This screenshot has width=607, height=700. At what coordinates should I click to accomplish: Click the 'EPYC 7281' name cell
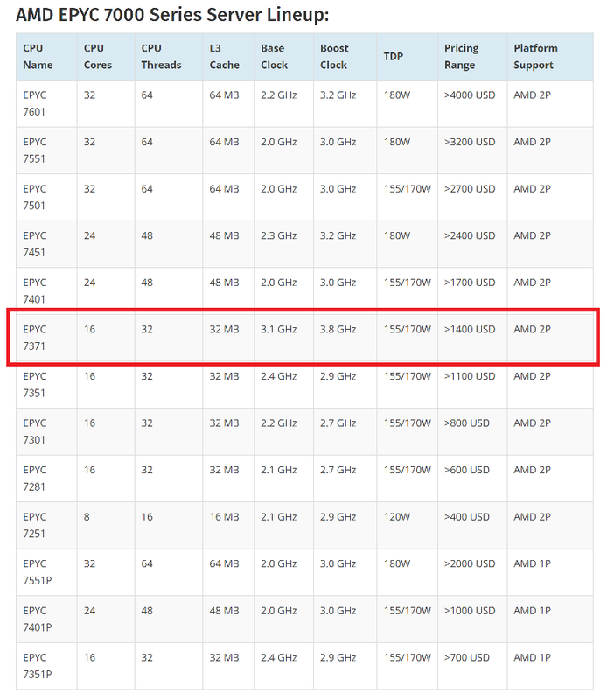(x=46, y=479)
